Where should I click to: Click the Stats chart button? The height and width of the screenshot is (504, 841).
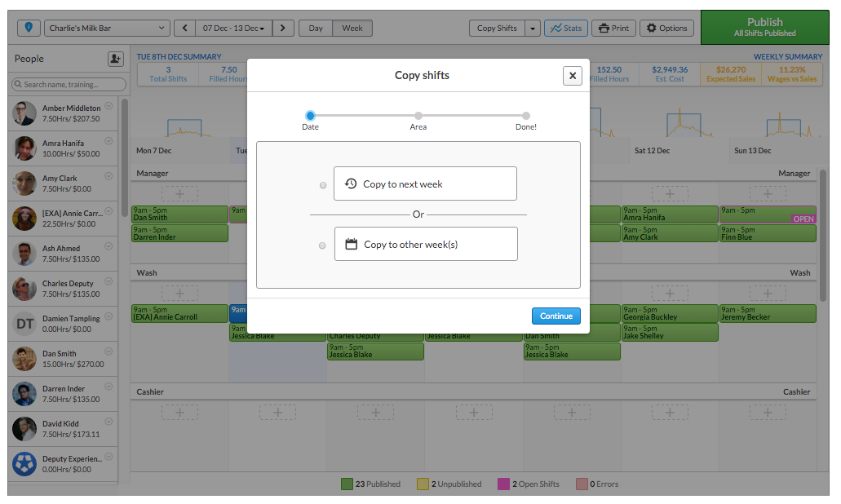click(x=565, y=29)
